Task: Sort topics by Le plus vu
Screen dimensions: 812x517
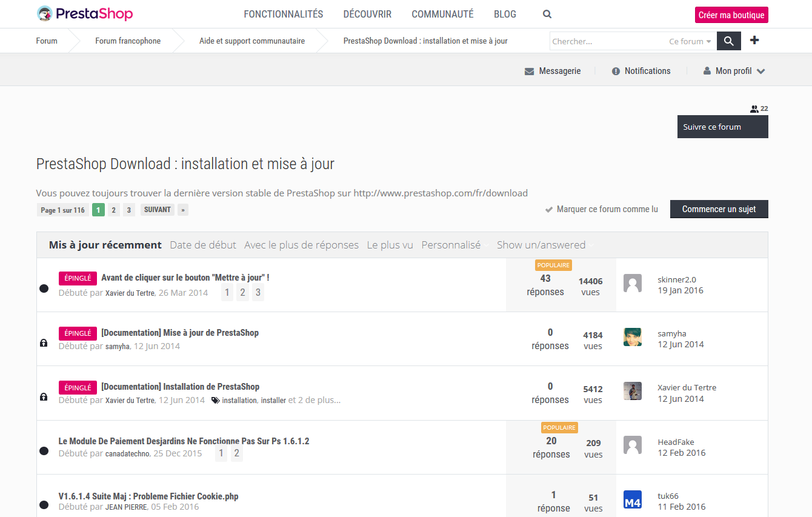Action: (x=390, y=245)
